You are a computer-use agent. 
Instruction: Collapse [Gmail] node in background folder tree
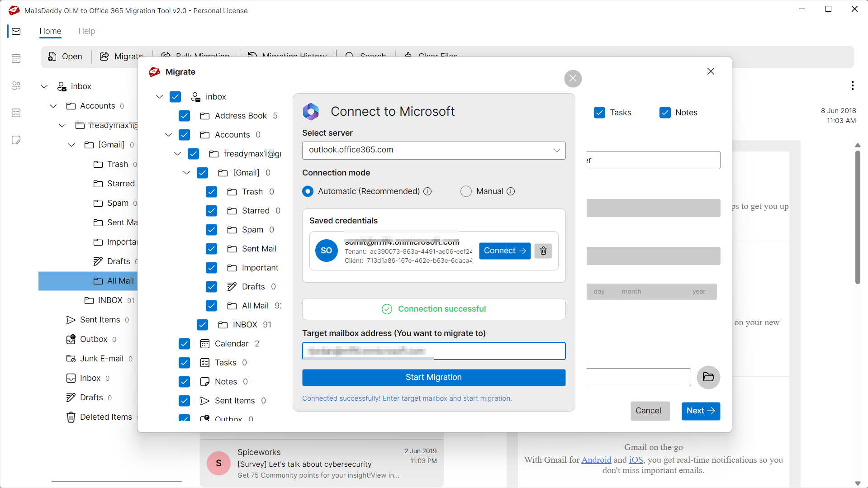[x=71, y=145]
